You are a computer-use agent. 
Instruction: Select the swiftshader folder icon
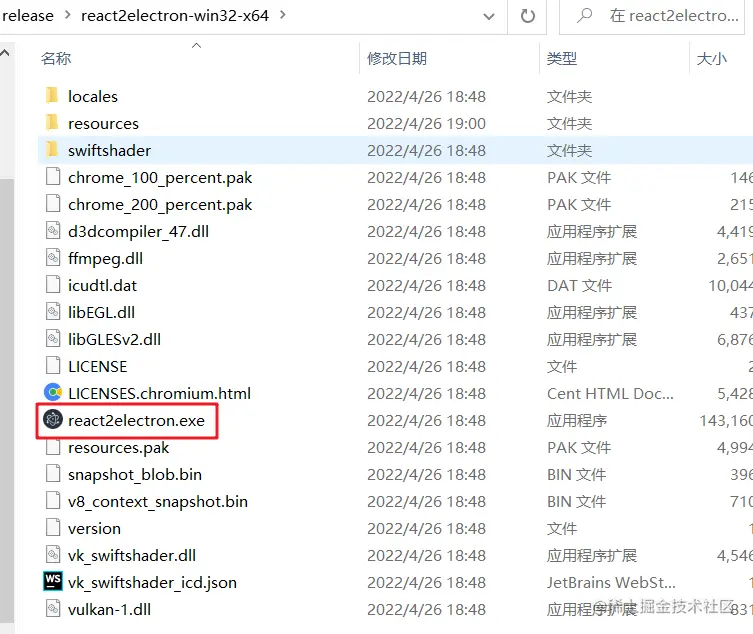coord(52,149)
